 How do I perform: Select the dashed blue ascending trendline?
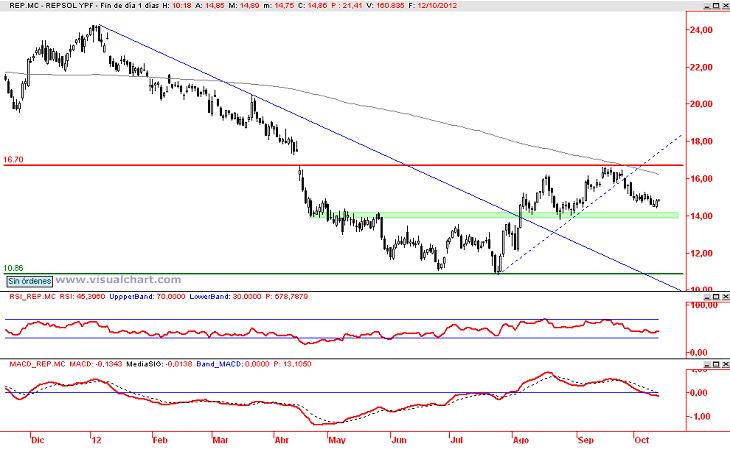[591, 203]
